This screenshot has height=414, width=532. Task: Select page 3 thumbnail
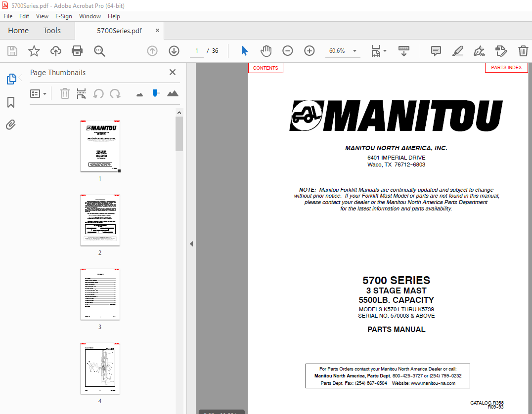click(x=100, y=294)
